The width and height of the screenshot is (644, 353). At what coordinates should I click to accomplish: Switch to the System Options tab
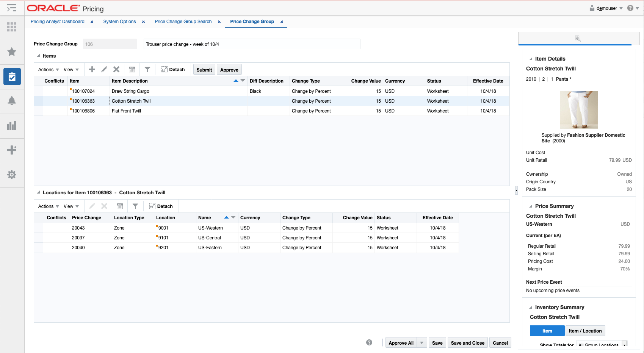pos(119,22)
